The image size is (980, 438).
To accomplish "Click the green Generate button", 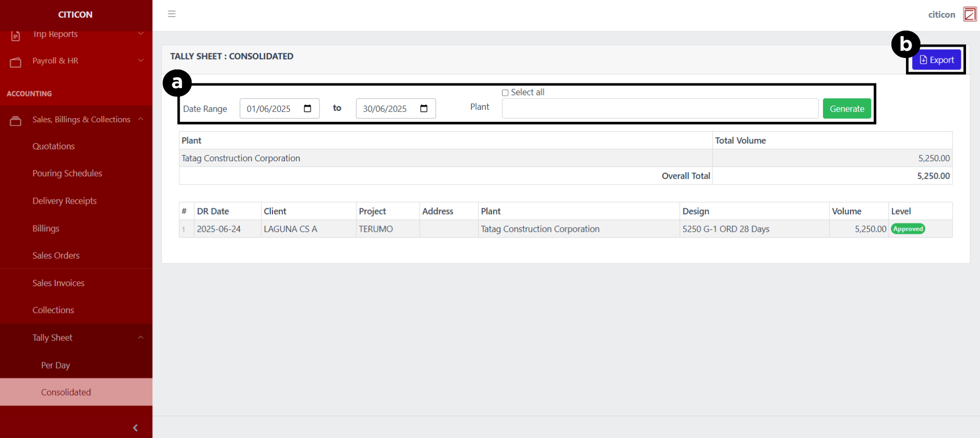I will coord(846,108).
